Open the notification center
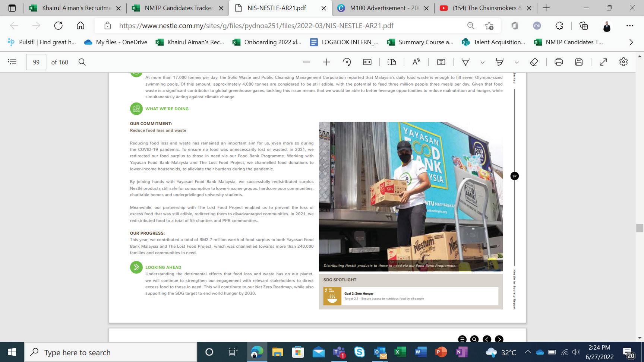644x362 pixels. 629,352
